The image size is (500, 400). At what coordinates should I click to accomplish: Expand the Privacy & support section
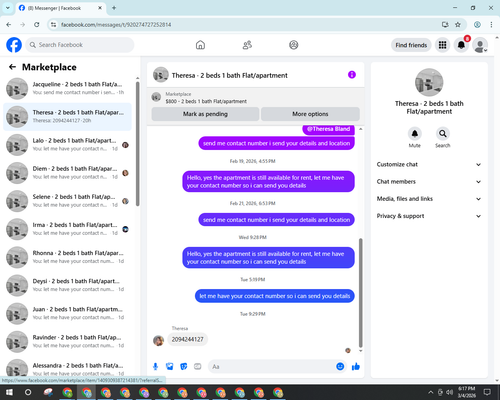point(429,216)
